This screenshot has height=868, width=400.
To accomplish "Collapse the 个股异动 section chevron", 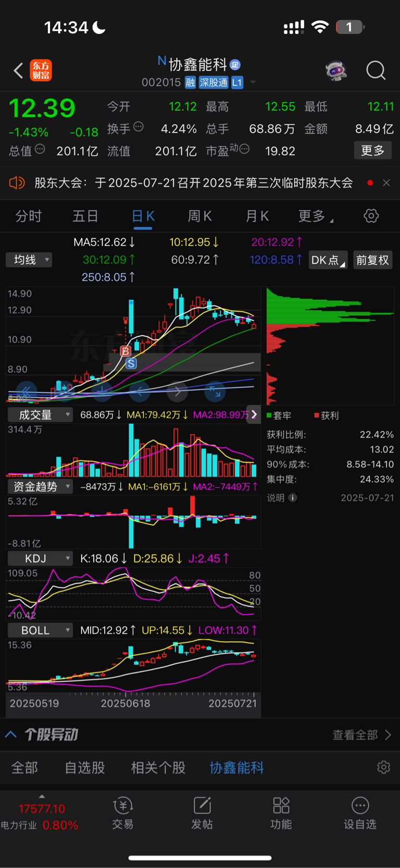I will [10, 735].
